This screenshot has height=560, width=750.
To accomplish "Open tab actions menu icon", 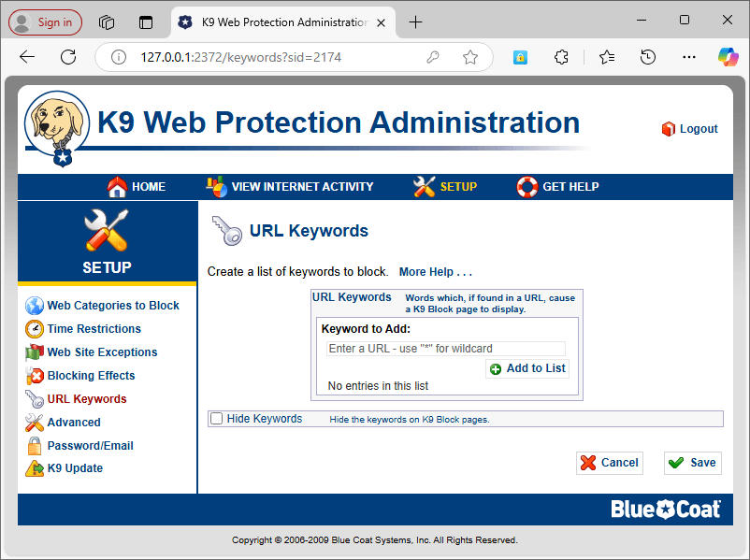I will tap(146, 22).
